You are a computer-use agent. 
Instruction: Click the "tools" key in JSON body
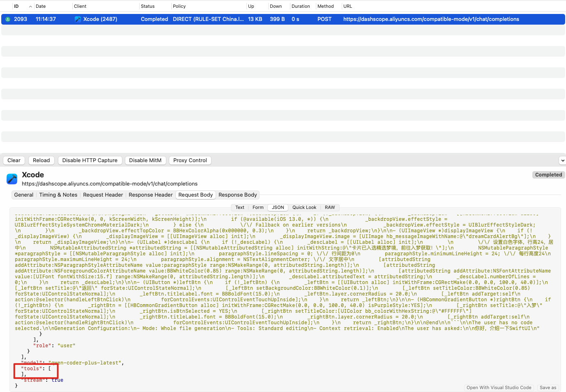[x=31, y=369]
